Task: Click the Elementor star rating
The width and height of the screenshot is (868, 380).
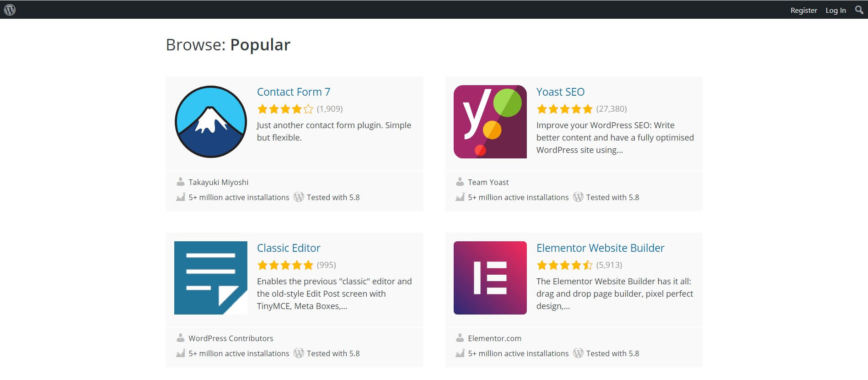Action: [x=565, y=265]
